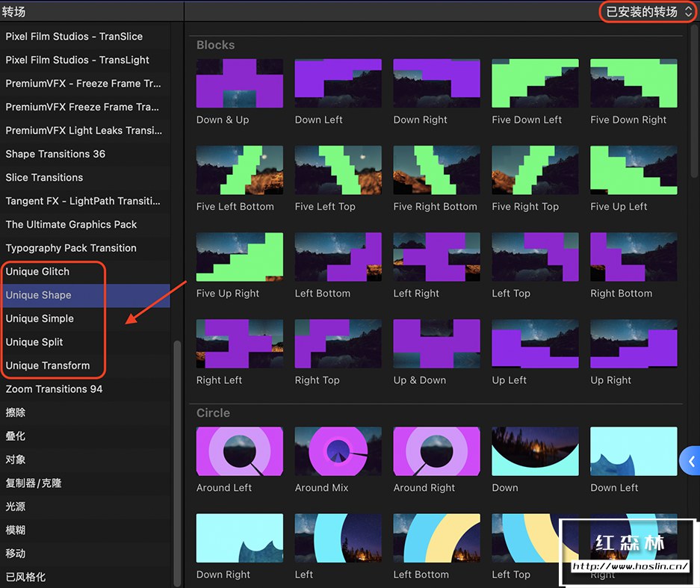Select the Five Up Left transition
This screenshot has width=700, height=588.
634,170
